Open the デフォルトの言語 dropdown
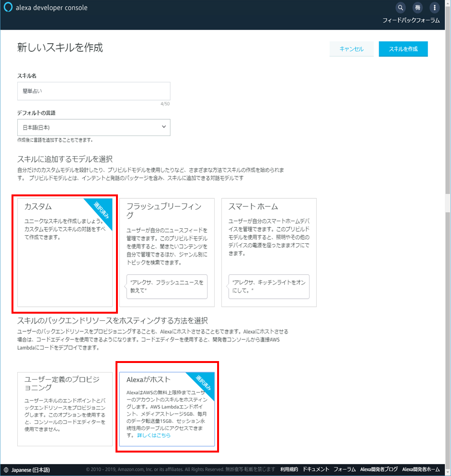 tap(93, 127)
